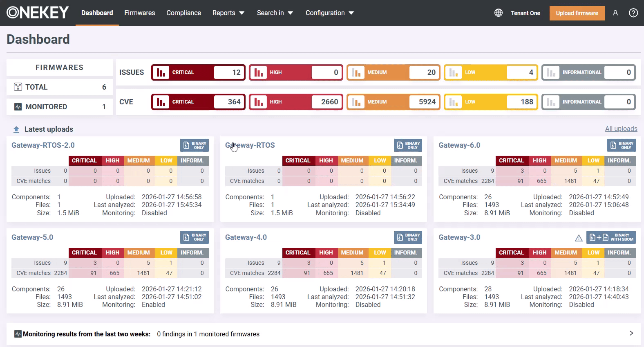Image resolution: width=644 pixels, height=347 pixels.
Task: Click Binary with SBOM badge on Gateway-3.0
Action: 611,237
